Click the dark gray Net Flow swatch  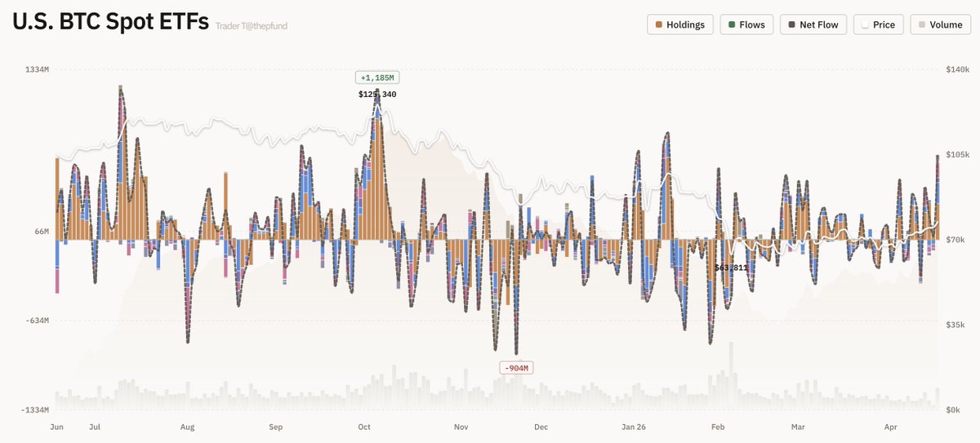(x=792, y=25)
